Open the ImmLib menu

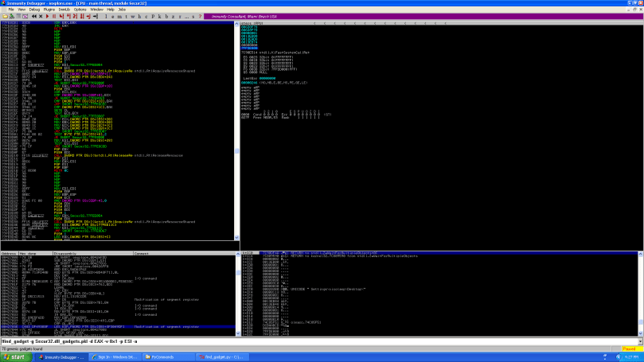(x=64, y=9)
